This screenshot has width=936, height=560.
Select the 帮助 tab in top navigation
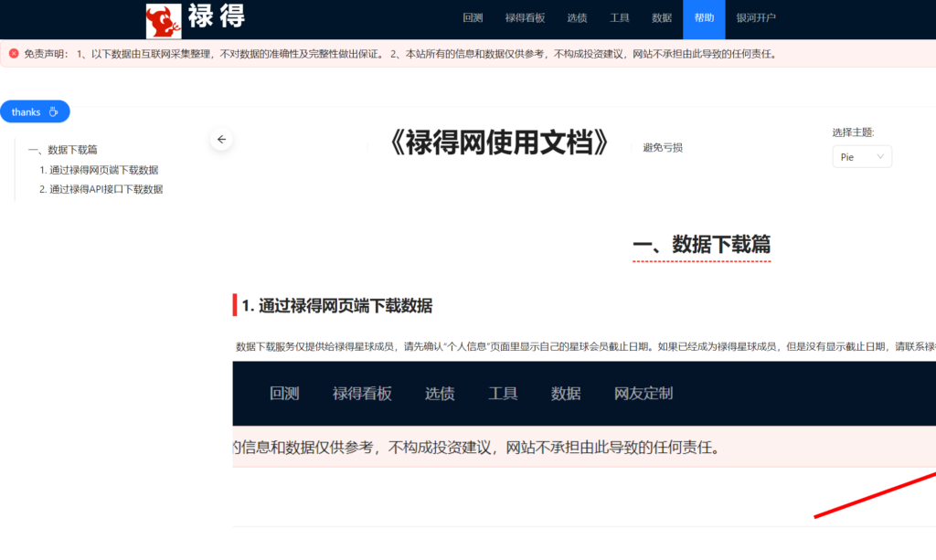pos(704,18)
